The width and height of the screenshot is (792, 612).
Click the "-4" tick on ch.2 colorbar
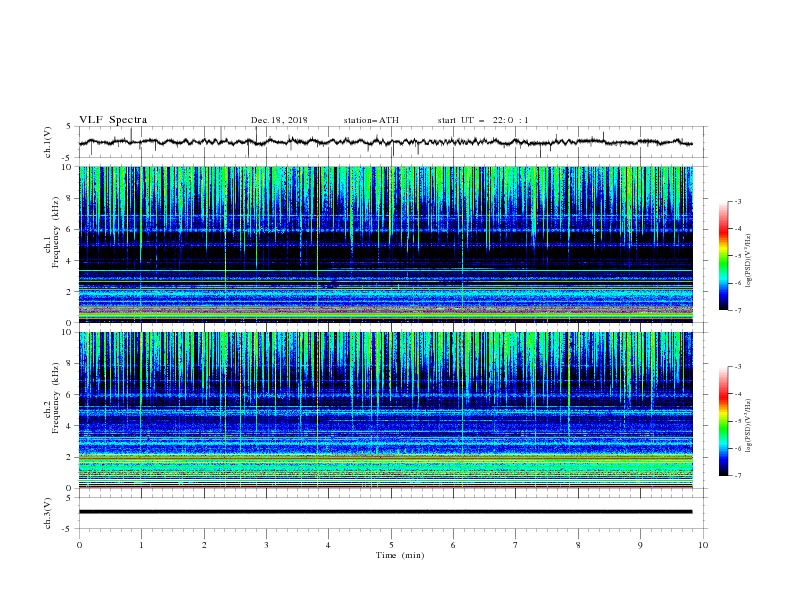pos(737,394)
